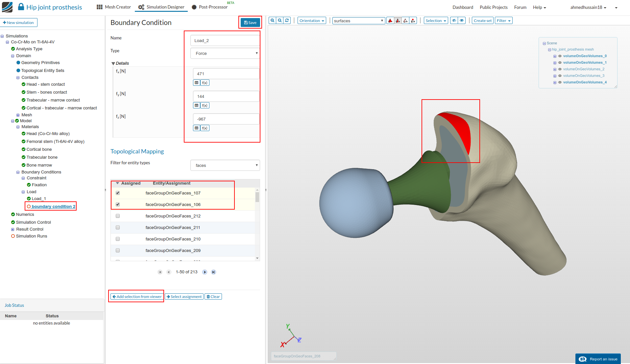Hide volumeOnGeoVolumes_2 using eye icon

pyautogui.click(x=560, y=69)
